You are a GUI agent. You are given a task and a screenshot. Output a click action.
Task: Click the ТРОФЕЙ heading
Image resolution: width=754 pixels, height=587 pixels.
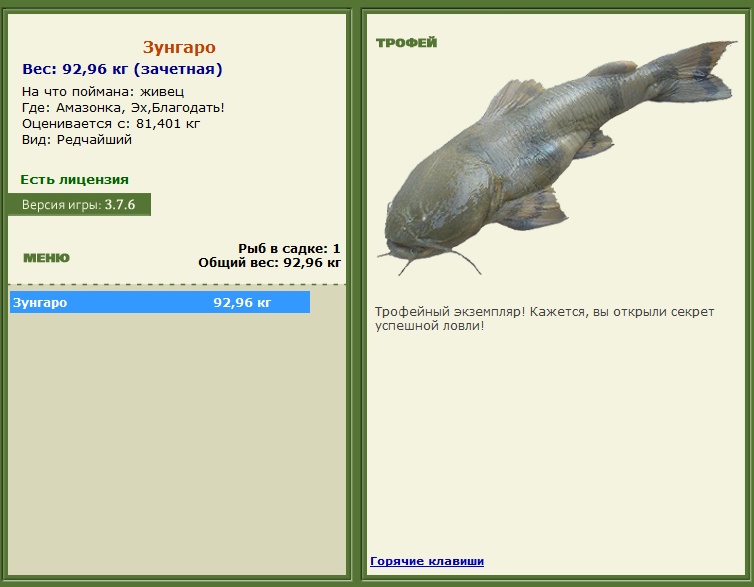(x=406, y=43)
